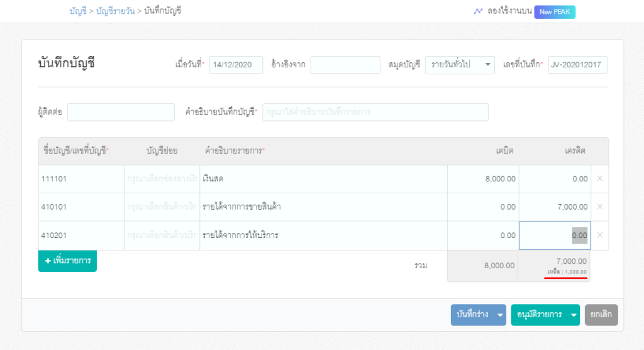
Task: Click description cell รายได้จากการขายสินค้า
Action: pyautogui.click(x=323, y=207)
